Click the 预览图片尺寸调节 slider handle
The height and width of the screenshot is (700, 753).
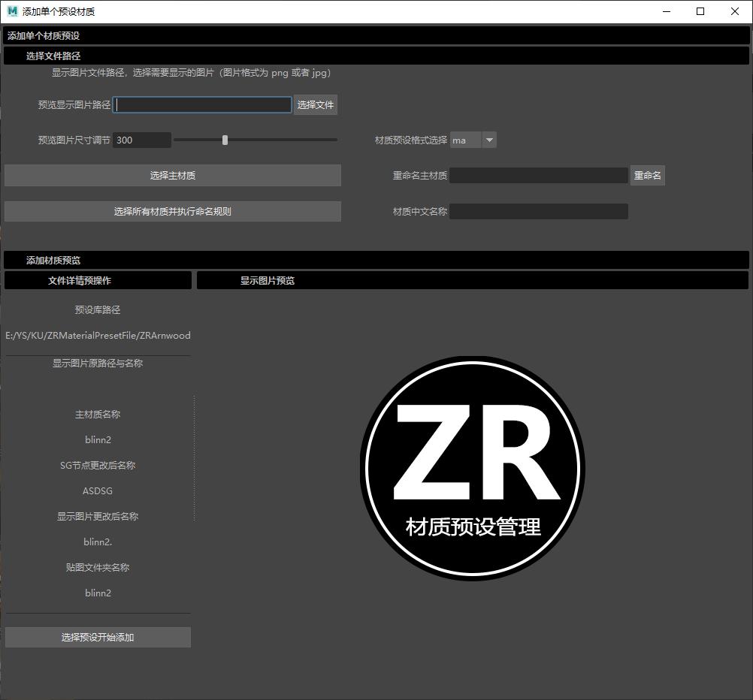pyautogui.click(x=225, y=140)
